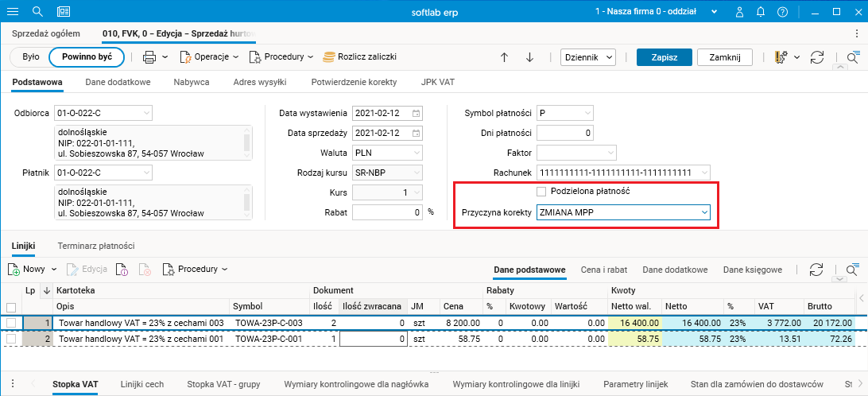
Task: Open calendar for Data sprzedaży
Action: pos(416,133)
